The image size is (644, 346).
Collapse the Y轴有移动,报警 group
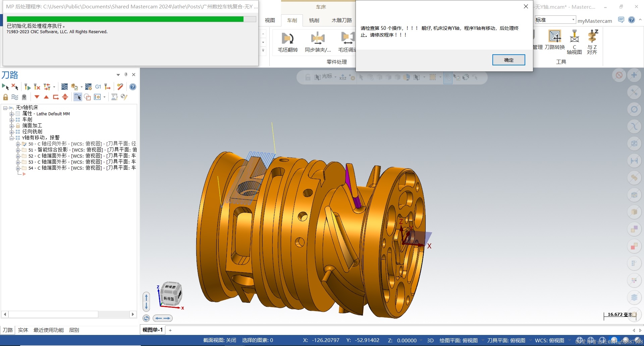click(x=12, y=138)
